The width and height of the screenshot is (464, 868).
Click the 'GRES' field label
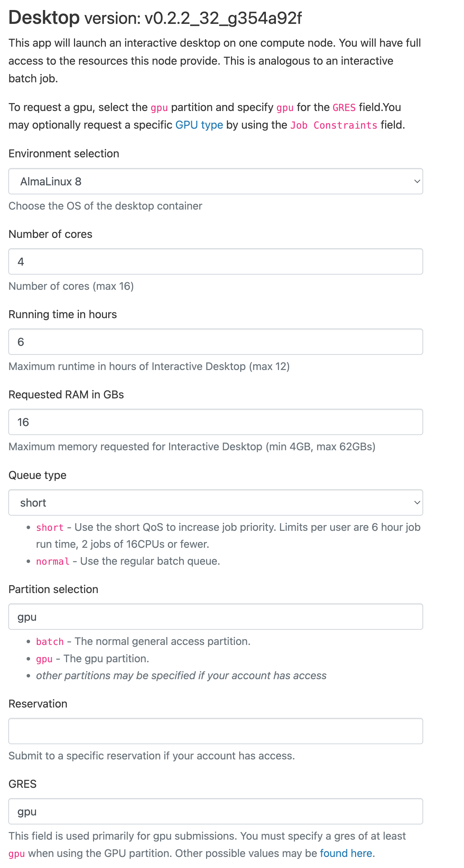[x=22, y=784]
